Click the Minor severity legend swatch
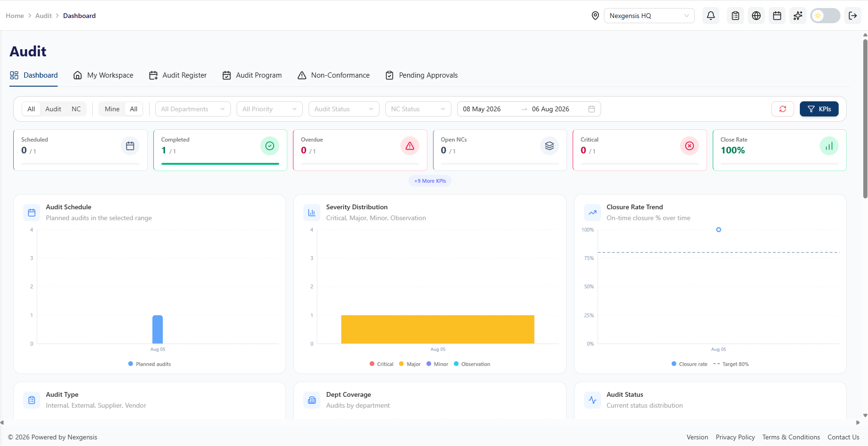 tap(429, 364)
